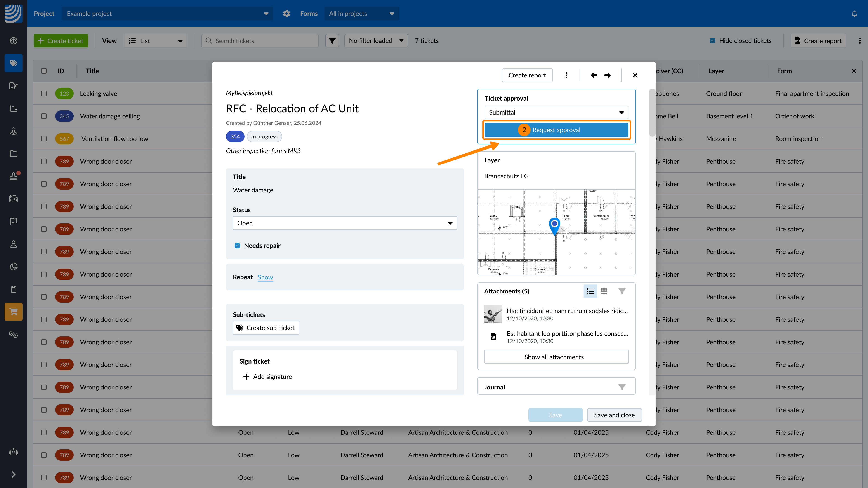Viewport: 868px width, 488px height.
Task: Select the Leaking valve row checkbox
Action: [x=44, y=94]
